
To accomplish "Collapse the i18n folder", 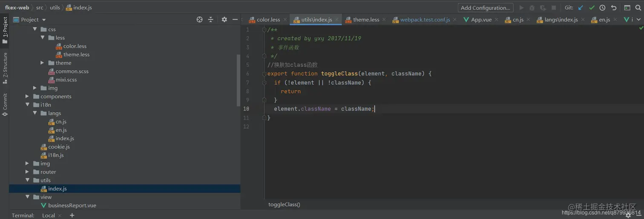I will [x=27, y=105].
